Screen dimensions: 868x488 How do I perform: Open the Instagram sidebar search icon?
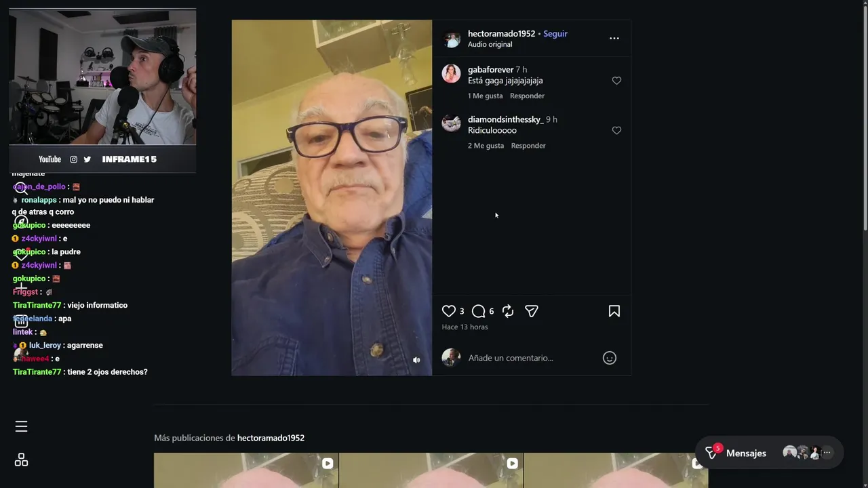pyautogui.click(x=22, y=188)
